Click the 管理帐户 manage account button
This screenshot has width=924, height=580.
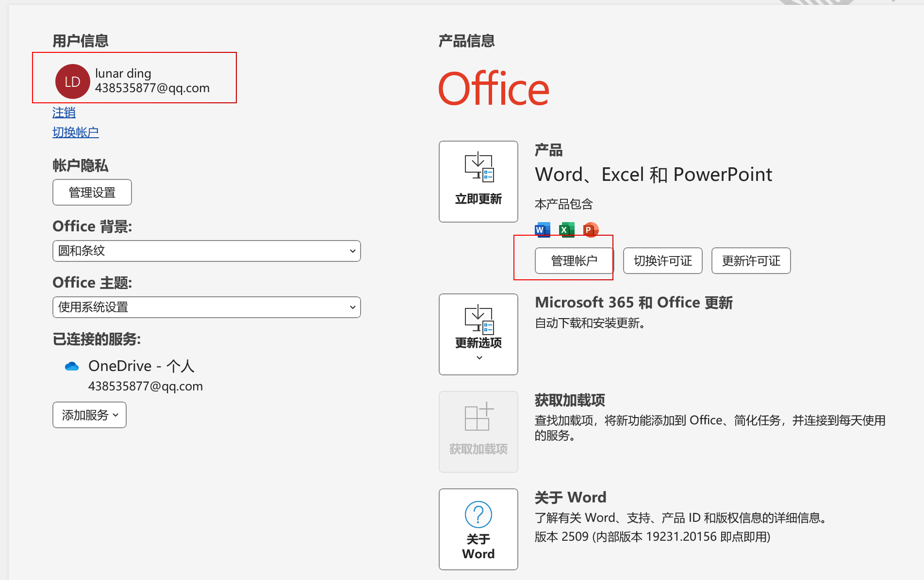click(x=574, y=261)
